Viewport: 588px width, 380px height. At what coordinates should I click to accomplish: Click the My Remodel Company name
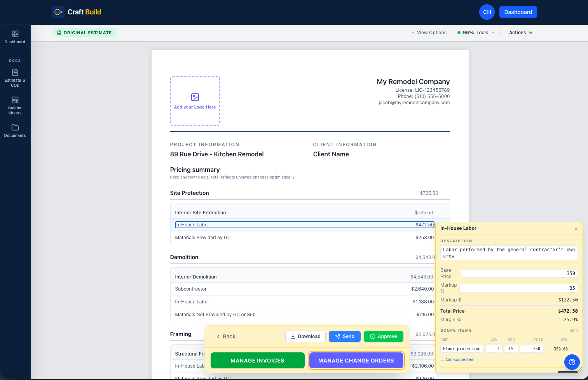coord(413,82)
